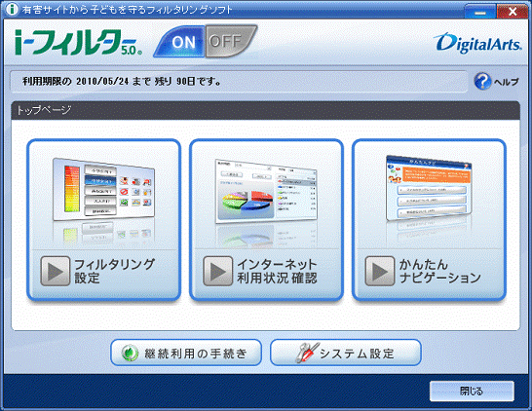The height and width of the screenshot is (411, 532).
Task: Click the i-フィルター 5.0 logo
Action: click(78, 43)
